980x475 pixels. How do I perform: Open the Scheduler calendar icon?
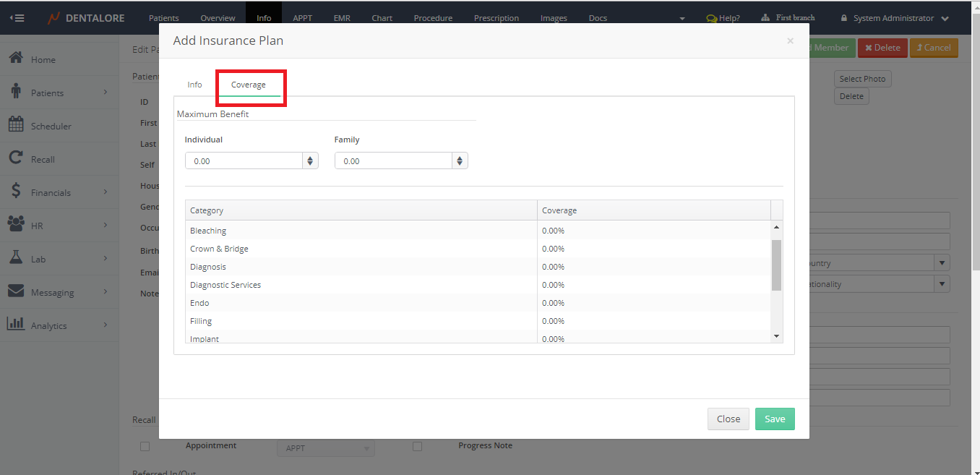[x=16, y=125]
